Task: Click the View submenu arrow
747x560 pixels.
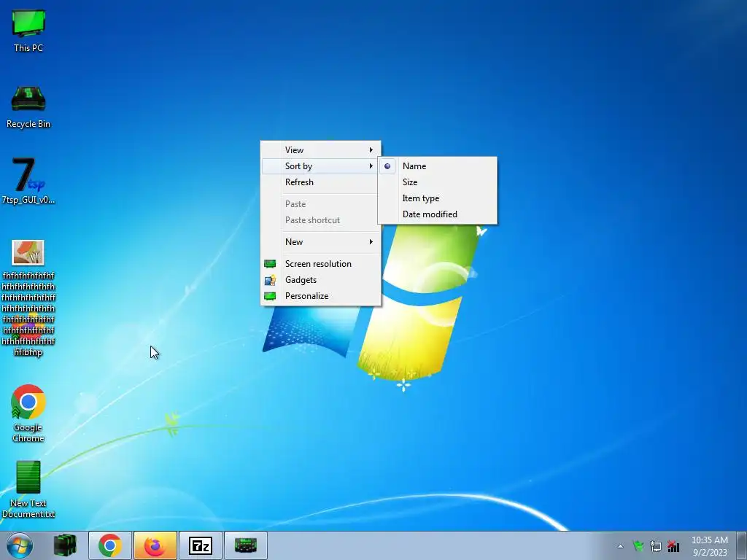Action: (x=371, y=150)
